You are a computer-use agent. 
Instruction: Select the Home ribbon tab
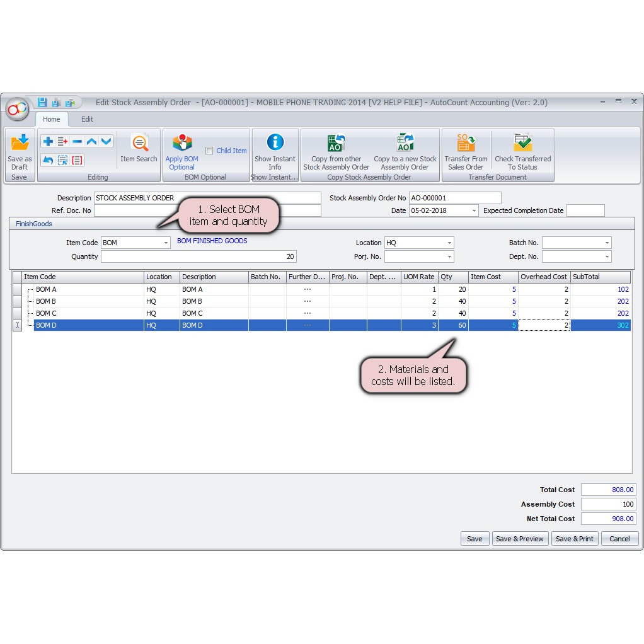(x=52, y=119)
